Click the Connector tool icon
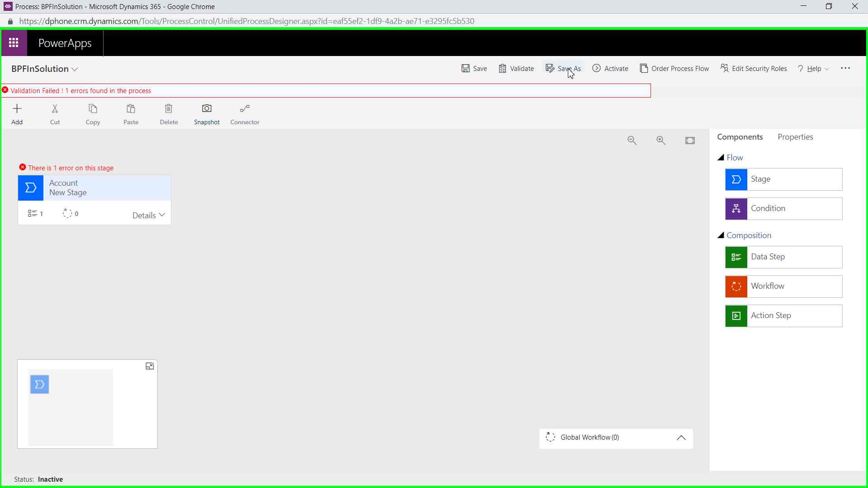Image resolution: width=868 pixels, height=488 pixels. pos(245,109)
